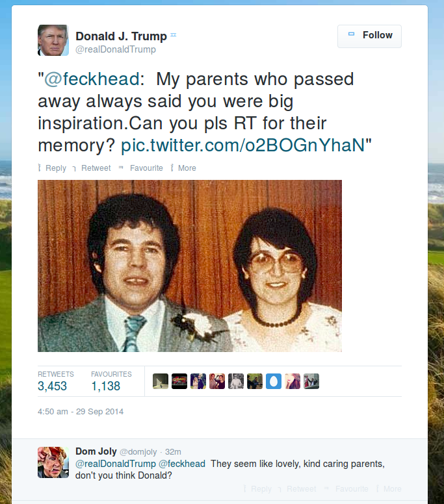The image size is (444, 504).
Task: View the list of 3,453 retweets
Action: click(52, 386)
